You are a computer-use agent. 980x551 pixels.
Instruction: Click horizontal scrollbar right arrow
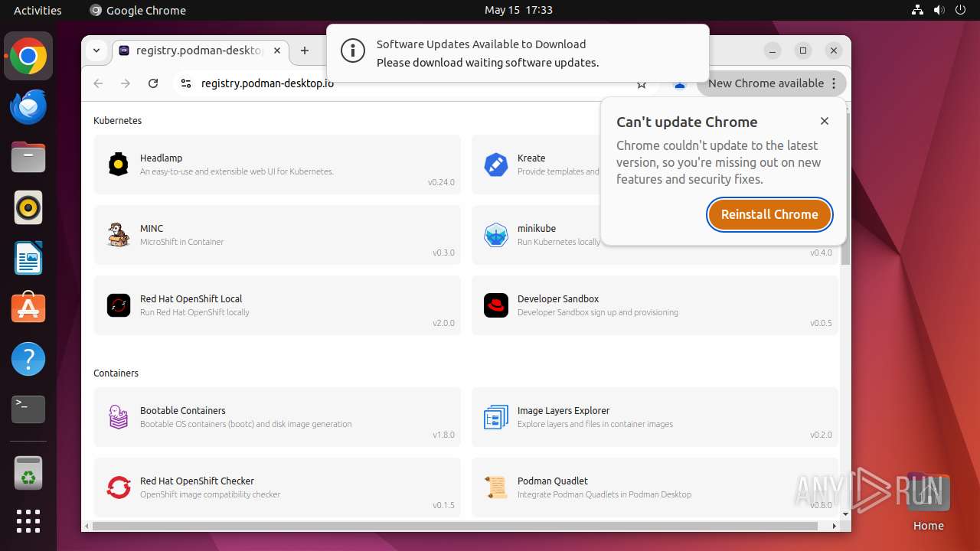click(x=835, y=526)
